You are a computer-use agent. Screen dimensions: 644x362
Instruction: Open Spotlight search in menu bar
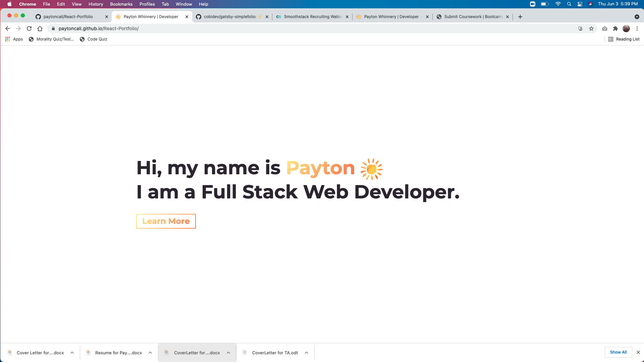[569, 4]
